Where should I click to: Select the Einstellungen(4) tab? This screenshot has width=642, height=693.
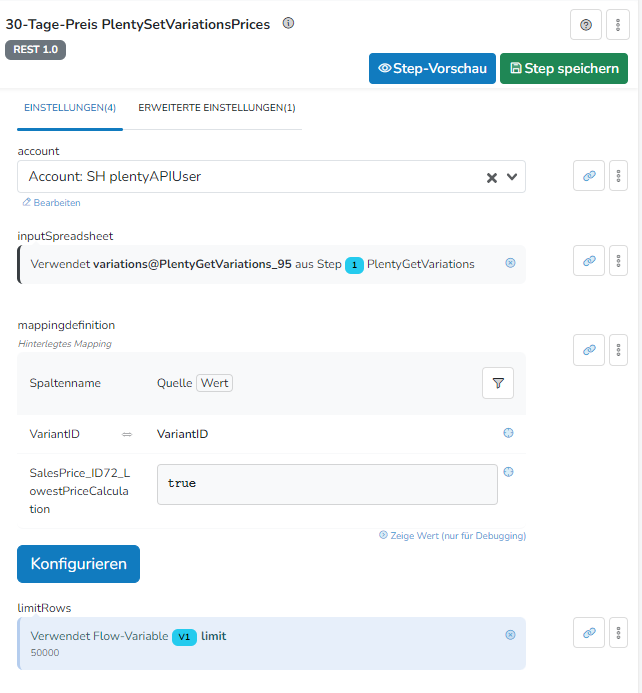pyautogui.click(x=70, y=107)
